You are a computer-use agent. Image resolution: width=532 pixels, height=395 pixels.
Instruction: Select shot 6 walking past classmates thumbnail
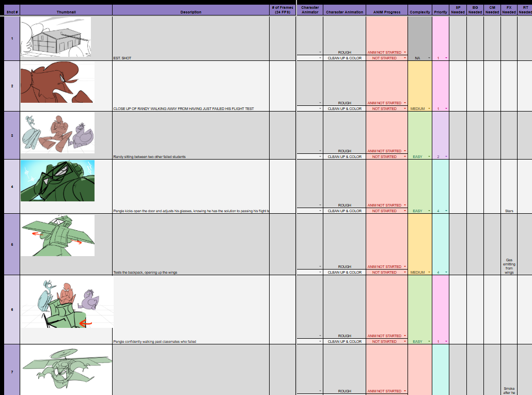[67, 302]
